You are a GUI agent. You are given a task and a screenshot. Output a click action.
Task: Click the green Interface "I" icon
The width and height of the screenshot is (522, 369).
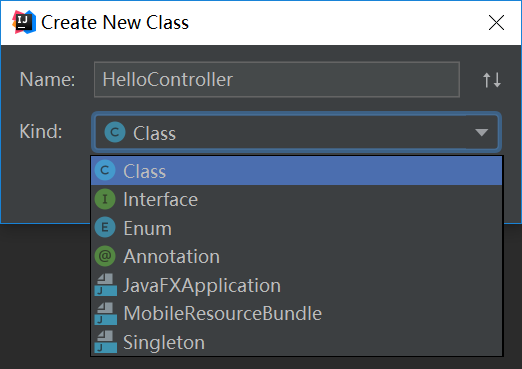105,199
